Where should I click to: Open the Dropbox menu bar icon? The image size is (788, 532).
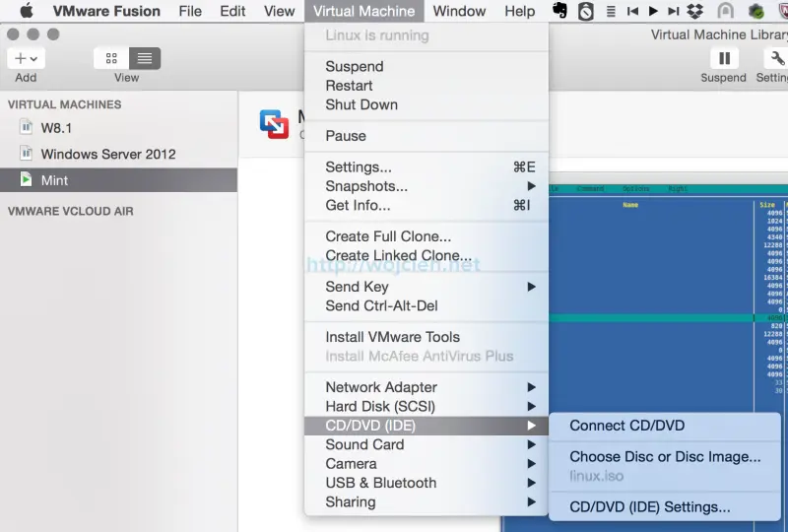pos(695,11)
